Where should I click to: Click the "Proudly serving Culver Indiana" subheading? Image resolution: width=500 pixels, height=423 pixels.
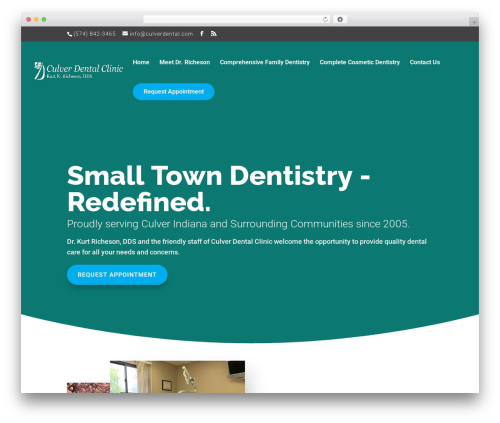[238, 224]
